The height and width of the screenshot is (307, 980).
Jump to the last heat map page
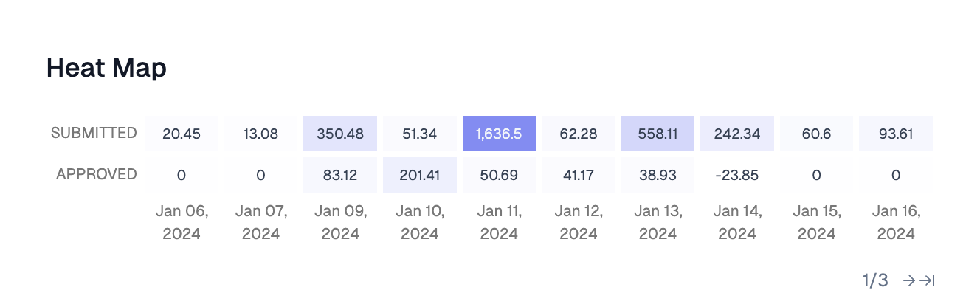click(928, 280)
